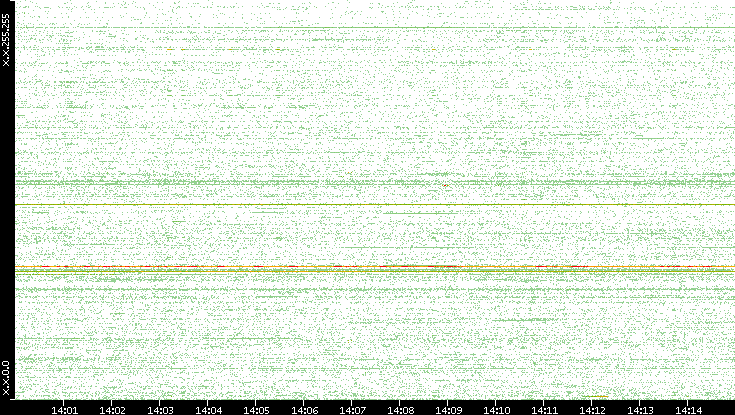
Task: Click the x.x.0.0 axis label
Action: point(6,378)
